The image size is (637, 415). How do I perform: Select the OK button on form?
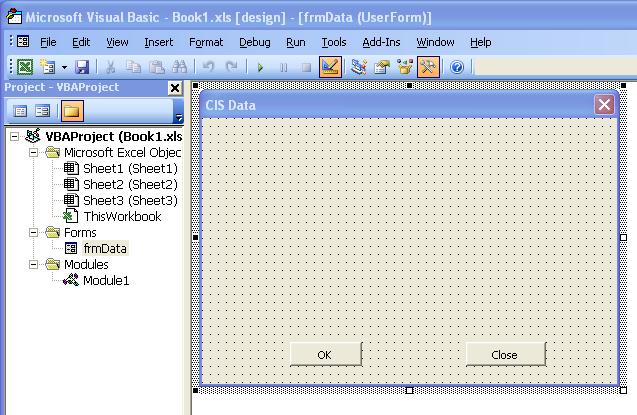point(324,354)
